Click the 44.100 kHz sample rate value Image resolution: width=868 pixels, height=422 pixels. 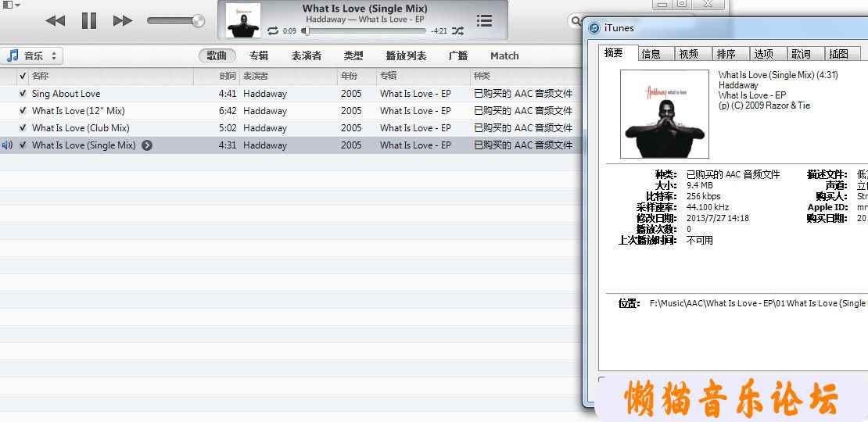click(708, 207)
